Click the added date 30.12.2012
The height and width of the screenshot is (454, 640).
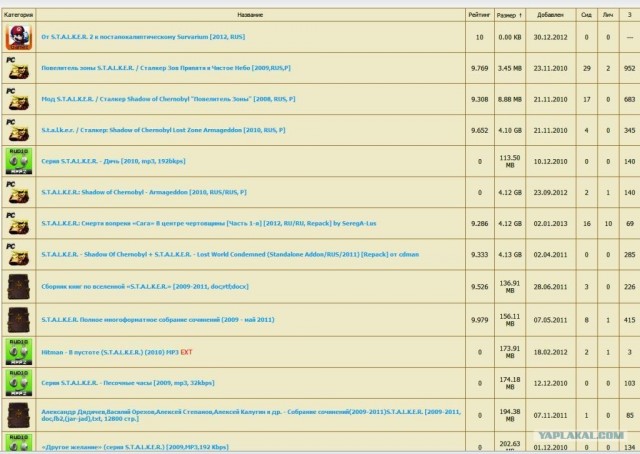pos(550,37)
